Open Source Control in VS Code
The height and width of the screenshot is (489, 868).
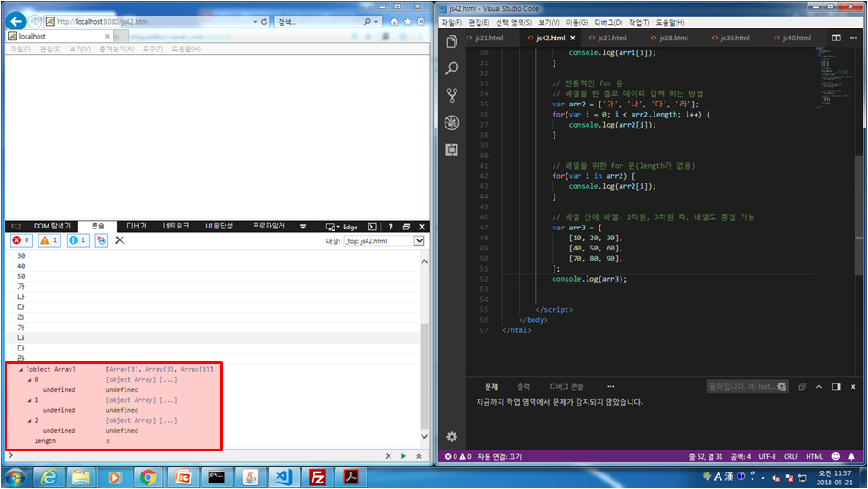(452, 95)
